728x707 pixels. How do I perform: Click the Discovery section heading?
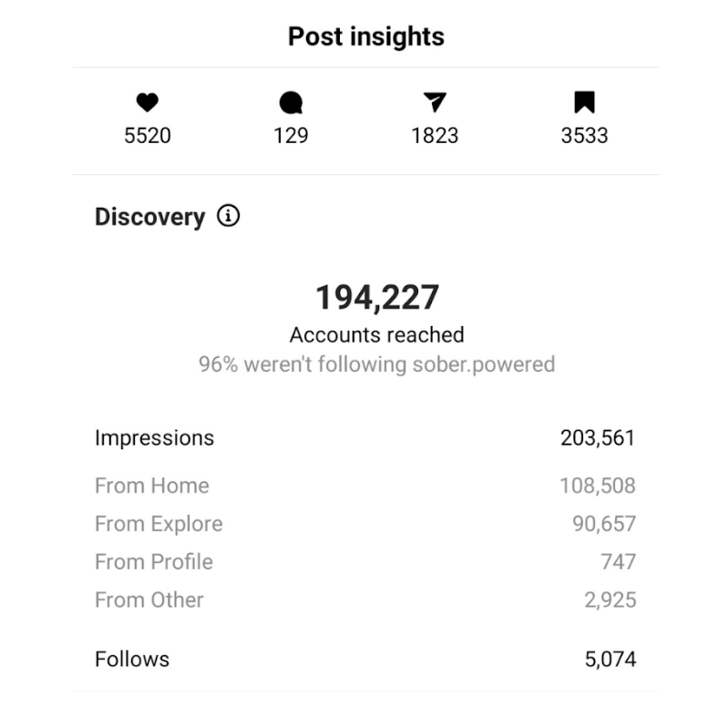point(150,217)
